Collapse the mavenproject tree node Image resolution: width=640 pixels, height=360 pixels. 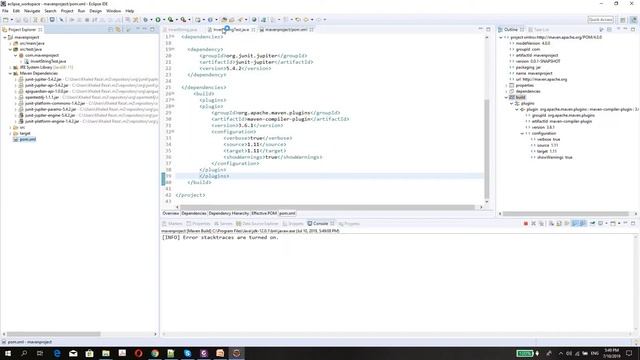(x=5, y=37)
